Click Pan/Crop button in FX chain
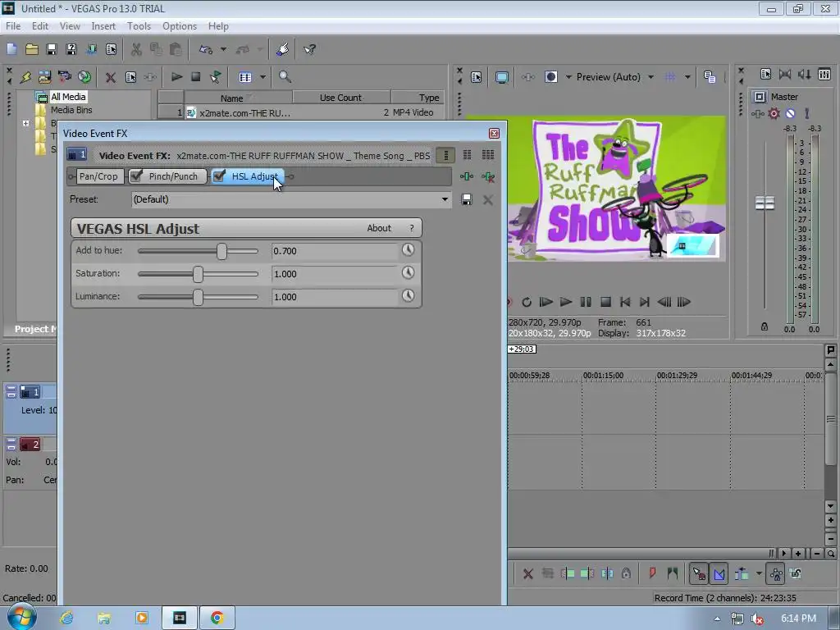The image size is (840, 630). (98, 176)
